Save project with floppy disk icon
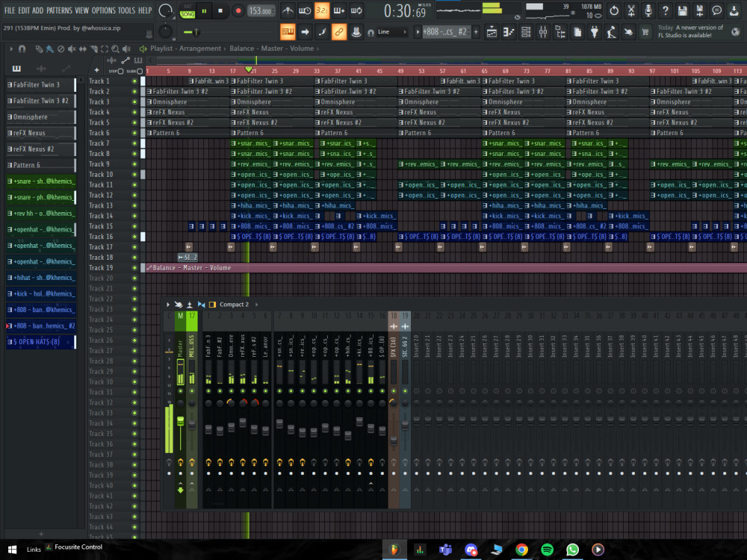The height and width of the screenshot is (560, 747). (x=683, y=10)
